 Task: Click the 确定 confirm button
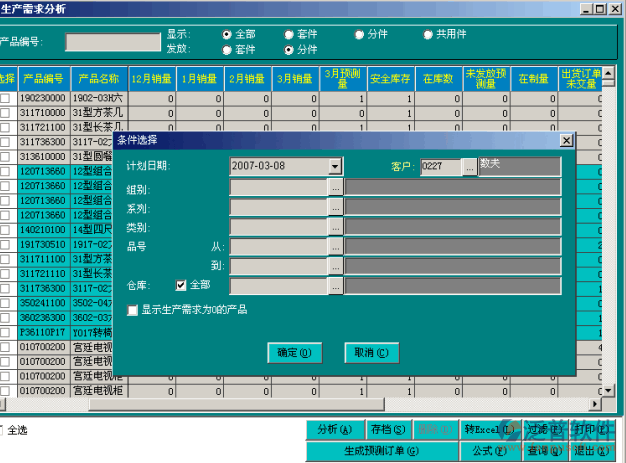(294, 353)
